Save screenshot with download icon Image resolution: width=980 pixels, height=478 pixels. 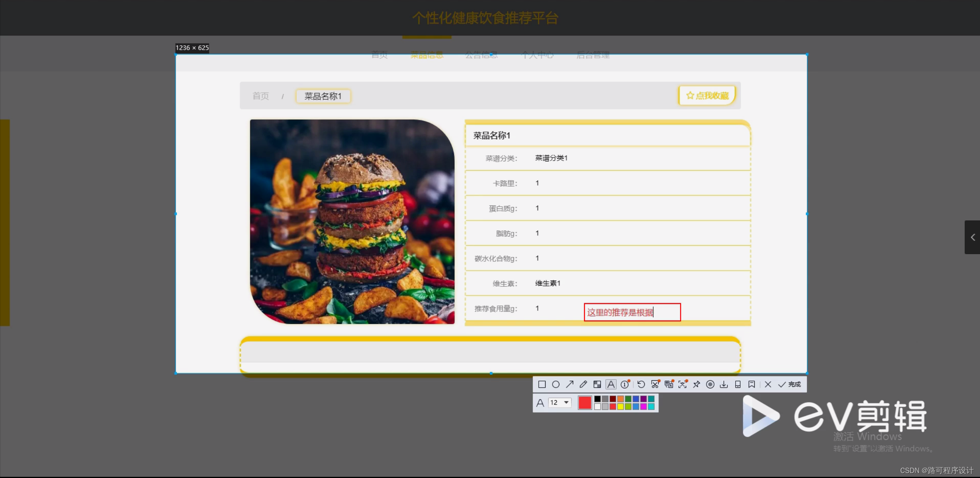click(x=724, y=384)
